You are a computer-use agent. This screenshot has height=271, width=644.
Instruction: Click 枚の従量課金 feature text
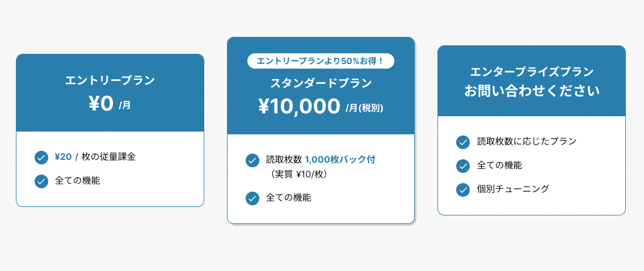click(108, 157)
